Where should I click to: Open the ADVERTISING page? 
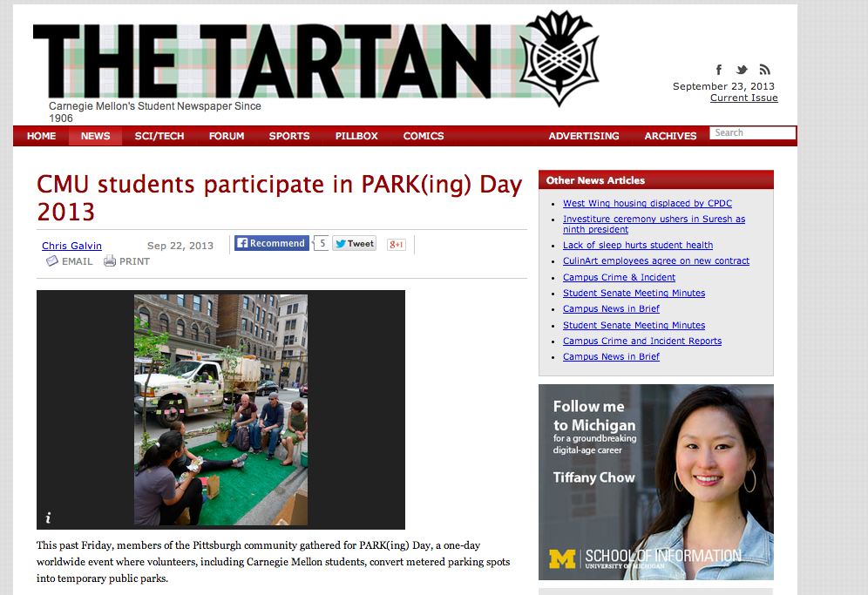[584, 136]
